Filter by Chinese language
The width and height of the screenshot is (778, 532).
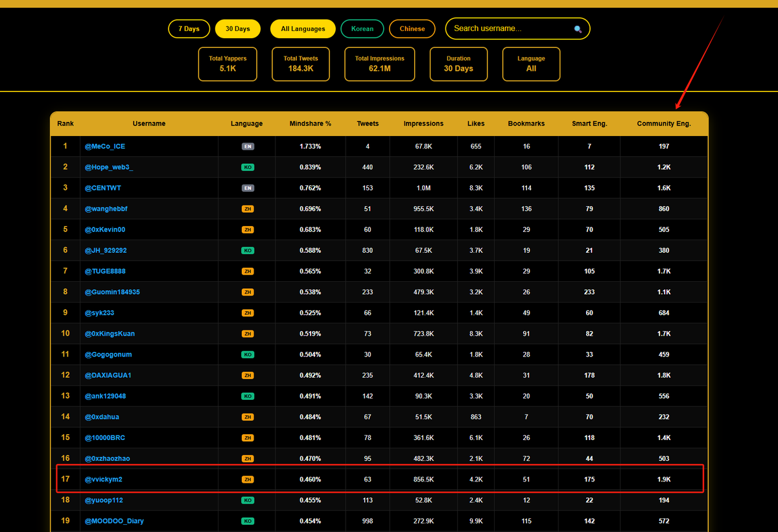click(x=412, y=29)
